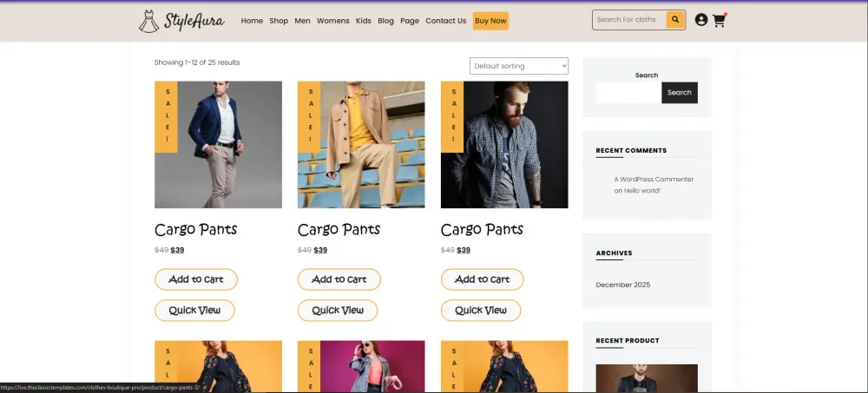Navigate to Contact Us page
868x393 pixels.
pos(445,21)
